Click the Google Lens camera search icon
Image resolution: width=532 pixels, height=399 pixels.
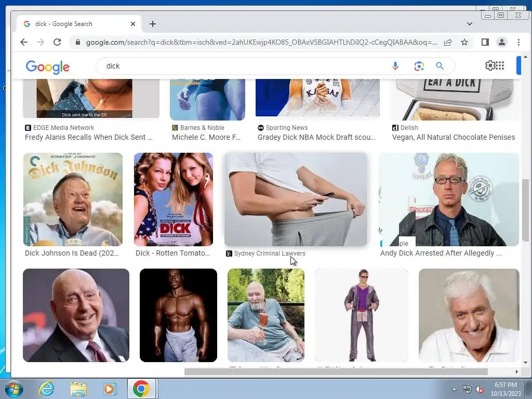pyautogui.click(x=419, y=66)
